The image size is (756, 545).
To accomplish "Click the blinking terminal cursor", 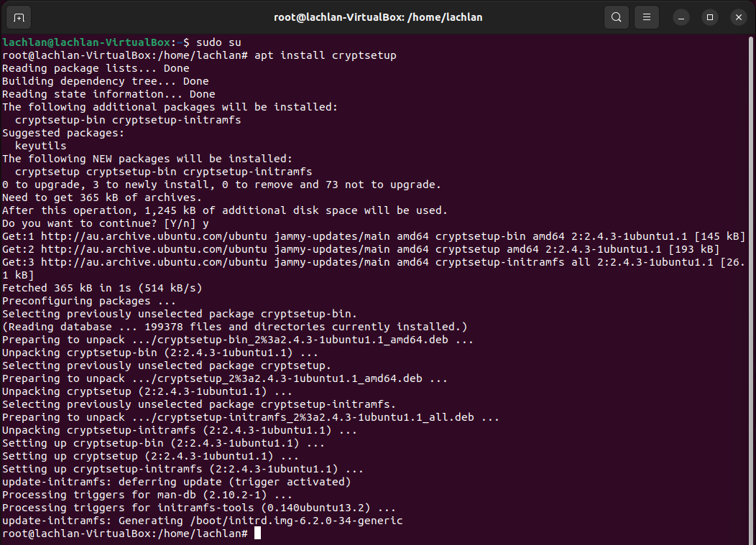I will (x=257, y=533).
